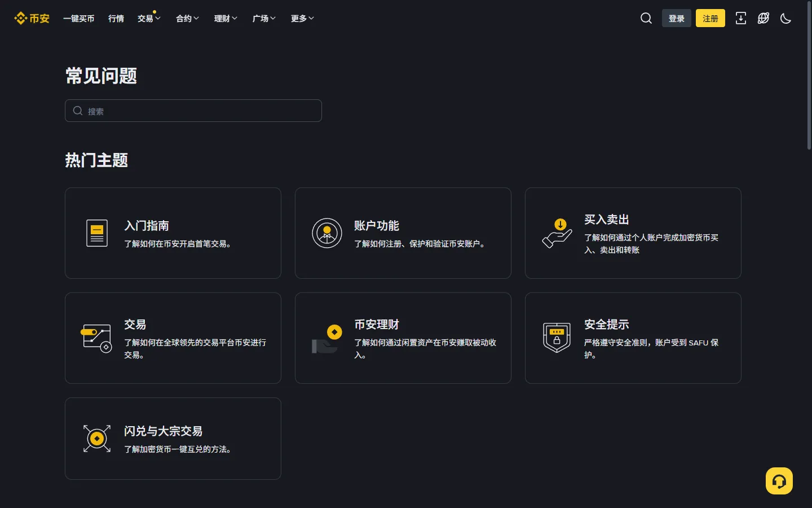Click the 买入卖出 hand coin icon
Screen dimensions: 812x508
click(x=557, y=233)
